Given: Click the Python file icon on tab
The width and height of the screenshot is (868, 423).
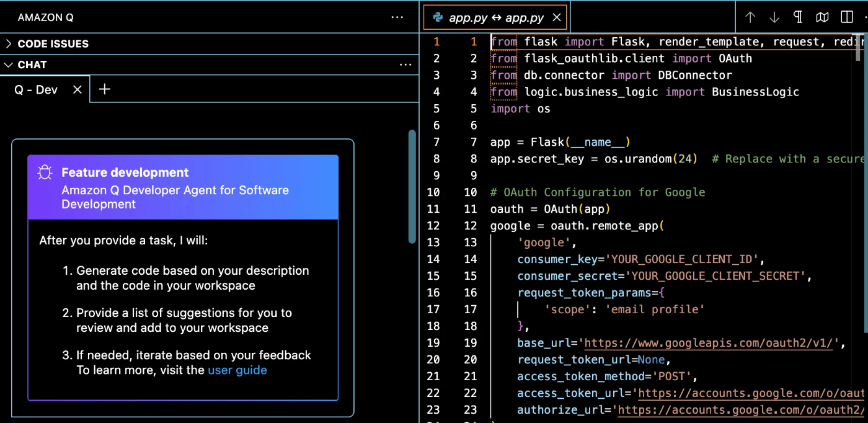Looking at the screenshot, I should (x=438, y=17).
